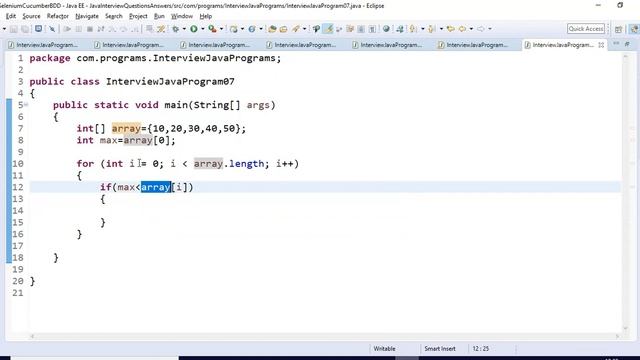Image resolution: width=640 pixels, height=360 pixels.
Task: Navigate Back with yellow left arrow
Action: 462,29
